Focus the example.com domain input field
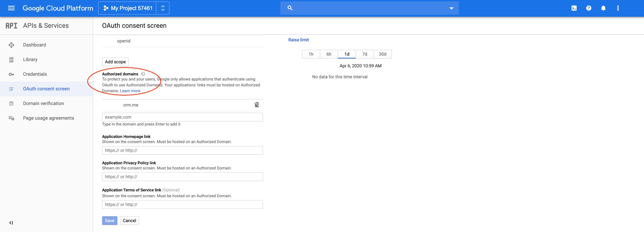 (x=182, y=117)
